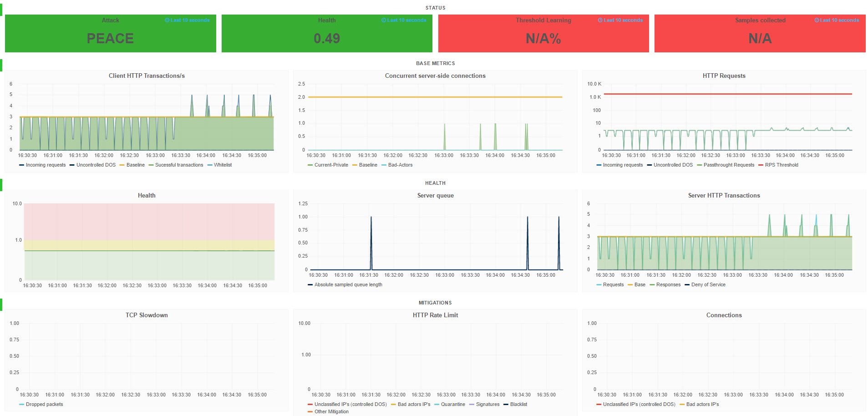Viewport: 868px width, 416px height.
Task: Click the cyan Dropped packets color swatch
Action: coord(21,405)
